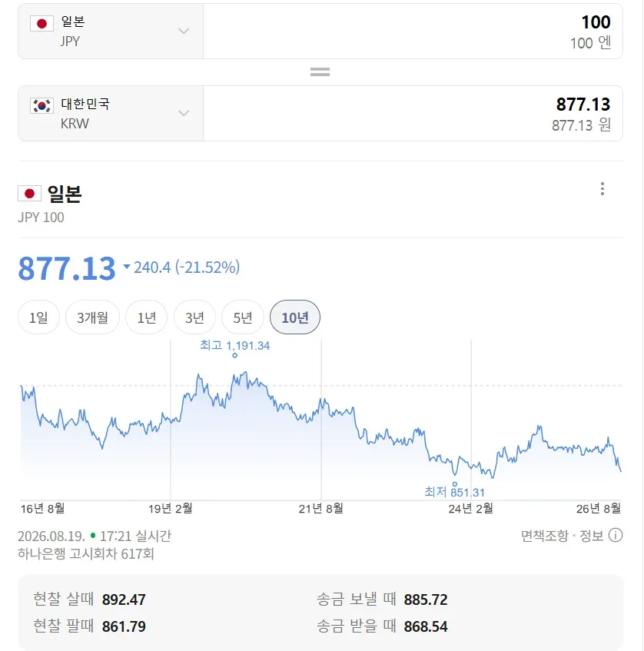The height and width of the screenshot is (651, 644).
Task: Show the 5년 chart range
Action: (x=243, y=317)
